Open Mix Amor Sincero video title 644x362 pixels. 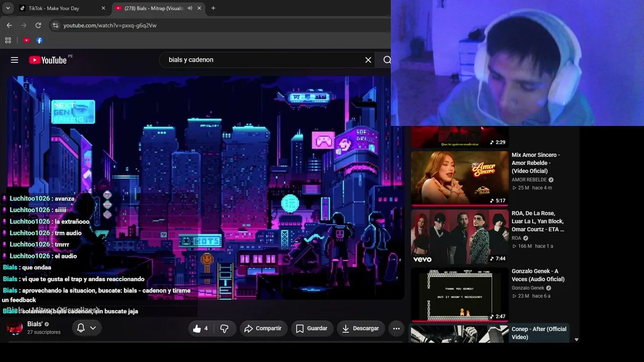(x=536, y=163)
